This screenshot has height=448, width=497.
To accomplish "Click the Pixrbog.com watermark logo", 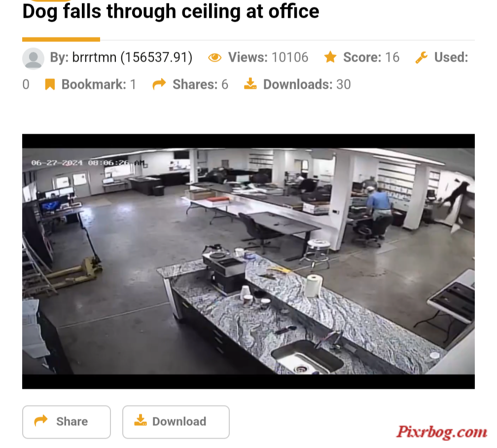I will click(442, 432).
